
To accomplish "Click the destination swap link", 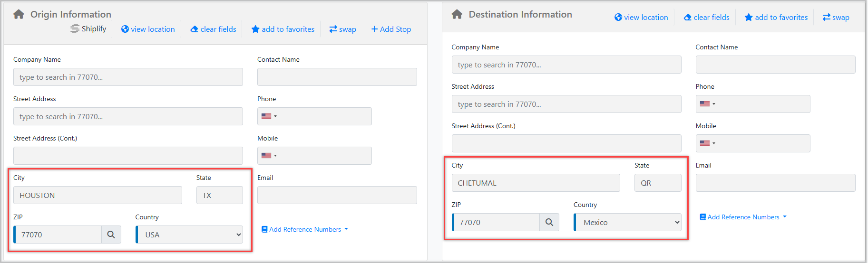I will tap(836, 18).
